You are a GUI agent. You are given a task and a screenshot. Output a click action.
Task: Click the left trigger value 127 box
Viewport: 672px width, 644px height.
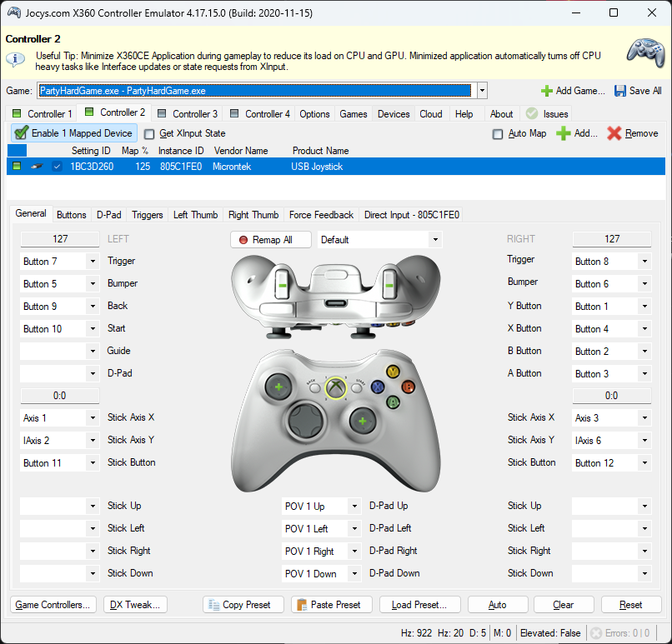(x=60, y=239)
